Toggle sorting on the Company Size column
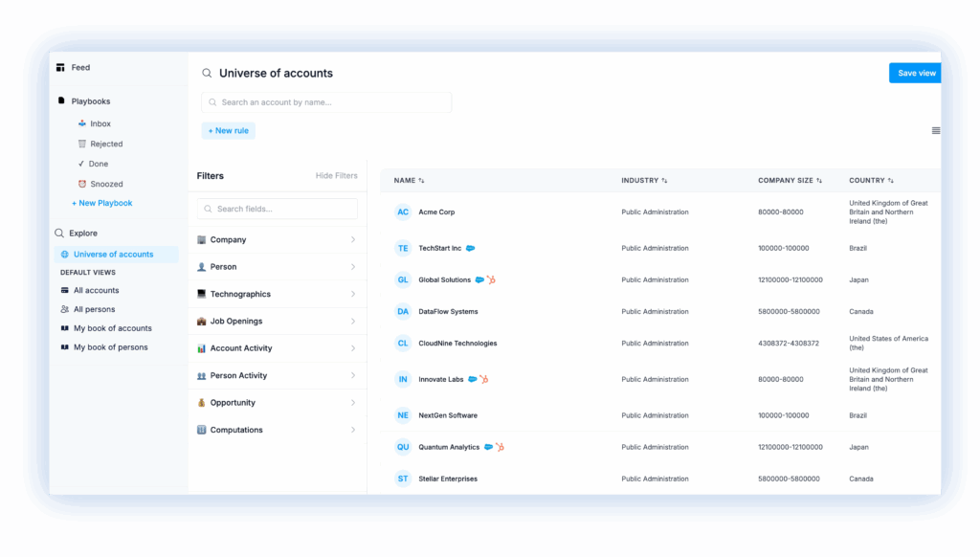 791,181
